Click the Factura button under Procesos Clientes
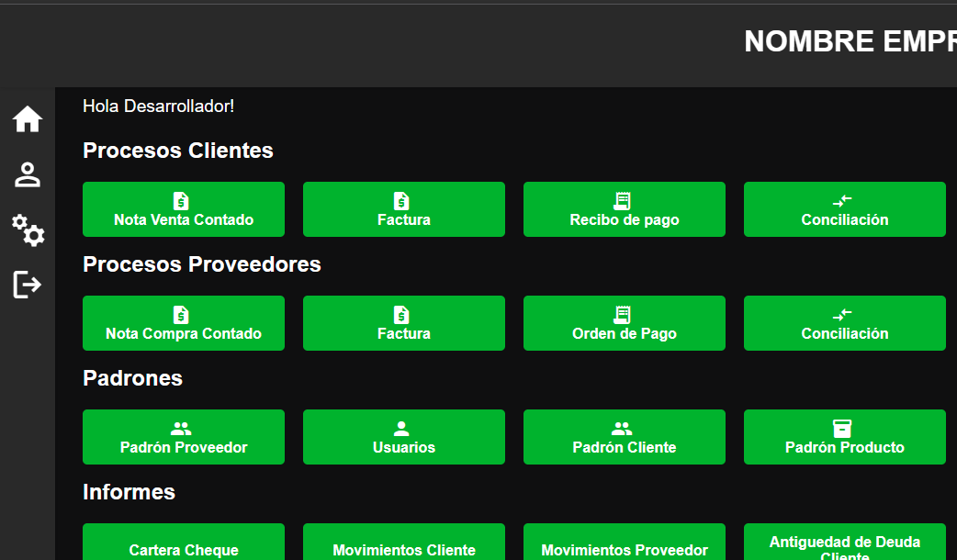 coord(403,209)
